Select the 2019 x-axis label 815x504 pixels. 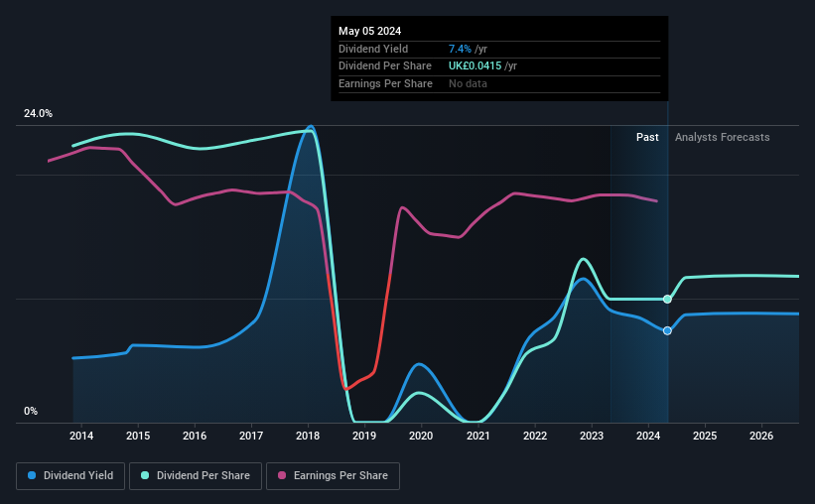364,436
